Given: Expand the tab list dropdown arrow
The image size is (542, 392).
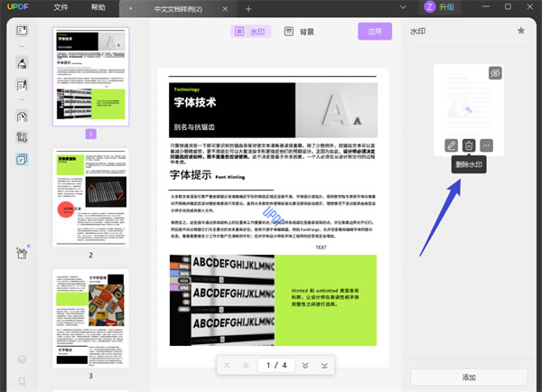Looking at the screenshot, I should 131,8.
